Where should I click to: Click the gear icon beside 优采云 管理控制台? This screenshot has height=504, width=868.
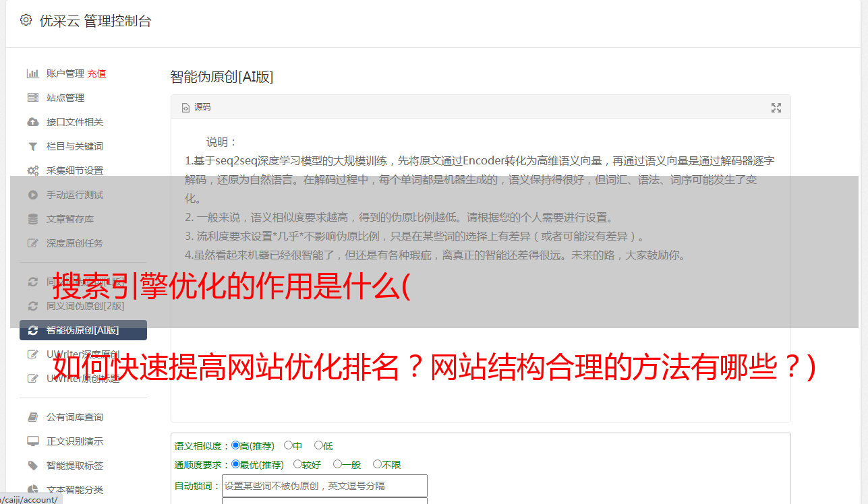click(x=26, y=20)
